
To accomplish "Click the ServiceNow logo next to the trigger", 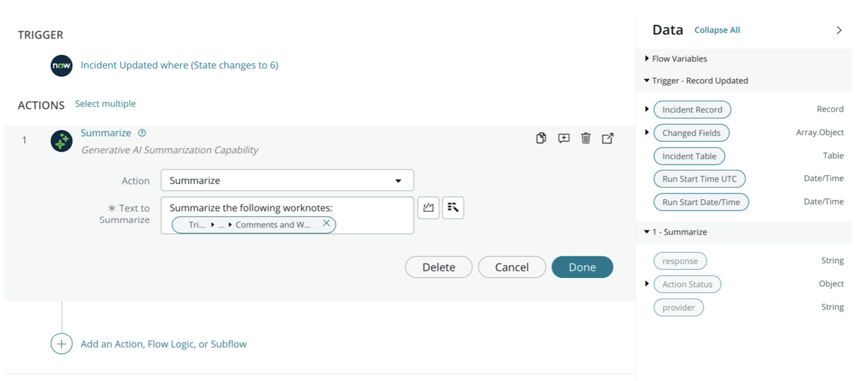I will 61,65.
